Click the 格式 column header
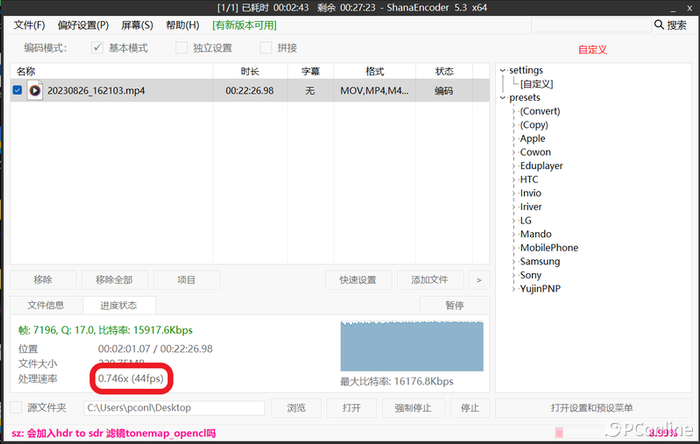This screenshot has width=700, height=444. (375, 71)
